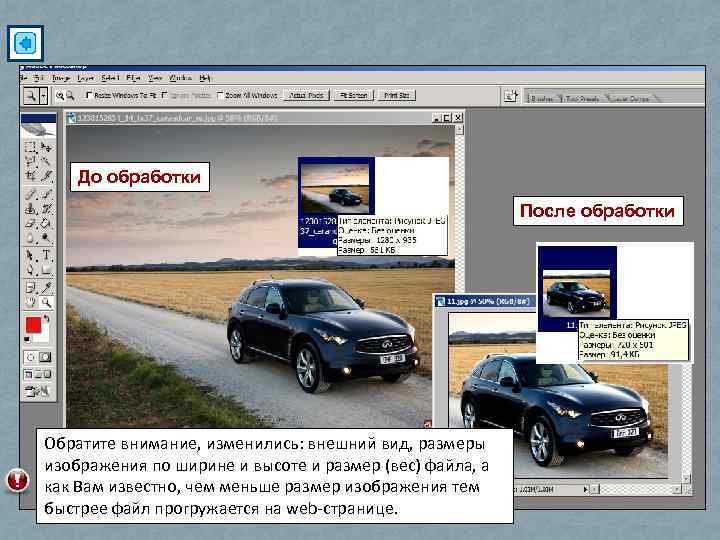Viewport: 720px width, 540px height.
Task: Click the white background color swatch
Action: [x=45, y=337]
